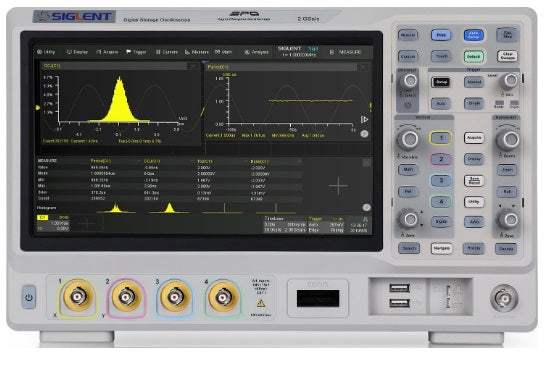Toggle channel 2 pink button
547x365 pixels.
click(x=441, y=159)
